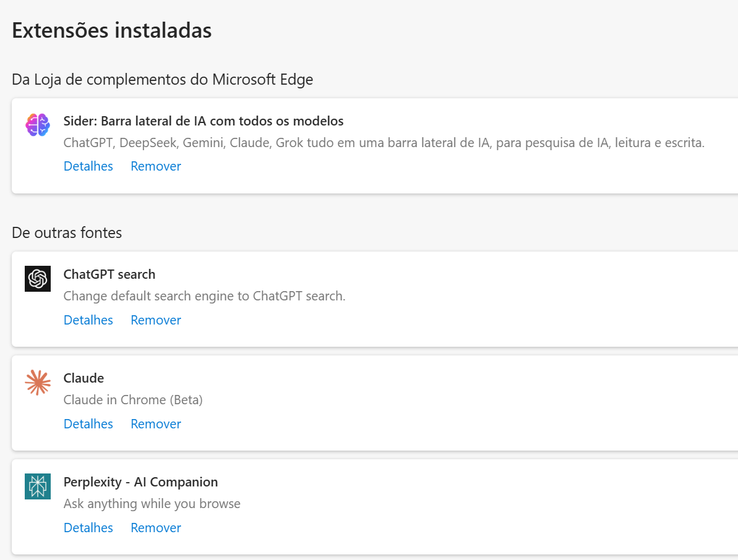Image resolution: width=738 pixels, height=560 pixels.
Task: Click the 'De outras fontes' section heading
Action: 67,233
